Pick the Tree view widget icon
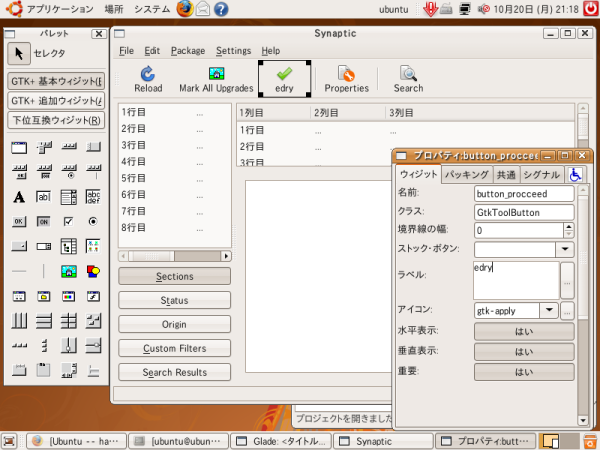Viewport: 600px width, 450px height. click(x=68, y=246)
